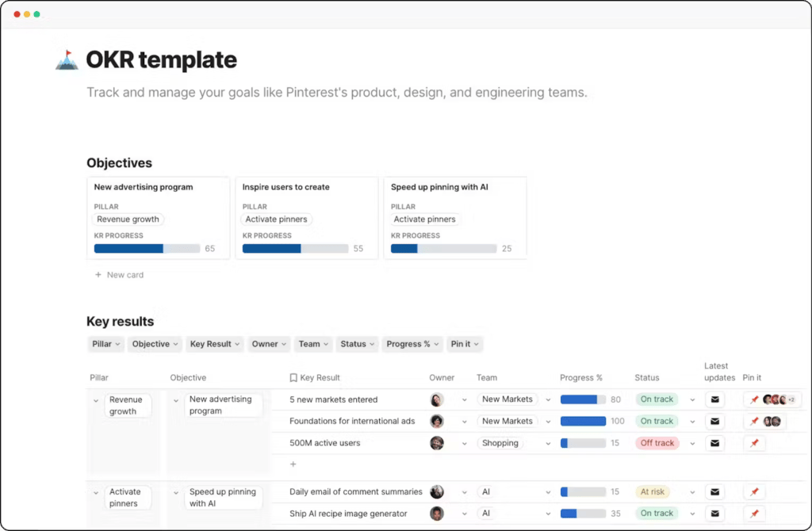Collapse the Activate pinners pillar group
Viewport: 812px width, 531px height.
coord(95,493)
